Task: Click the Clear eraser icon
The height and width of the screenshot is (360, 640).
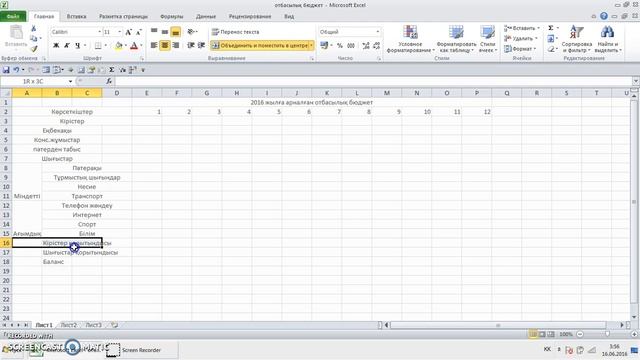Action: pyautogui.click(x=551, y=49)
